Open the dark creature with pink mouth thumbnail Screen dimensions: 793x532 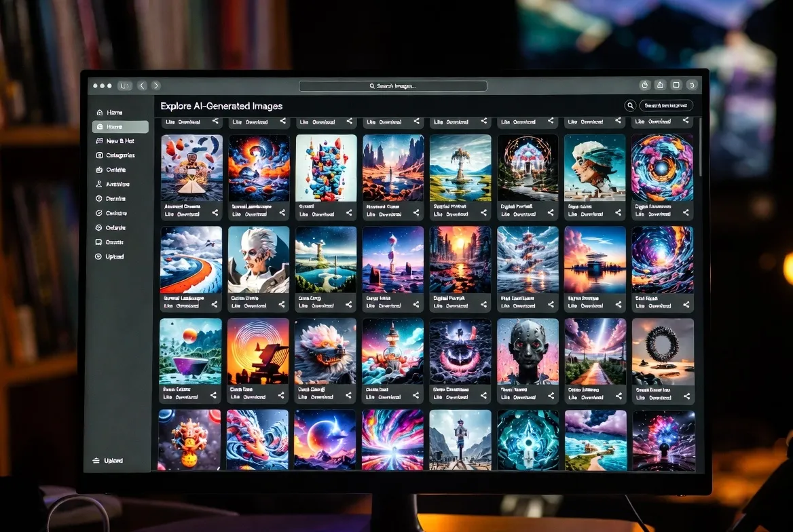(460, 351)
